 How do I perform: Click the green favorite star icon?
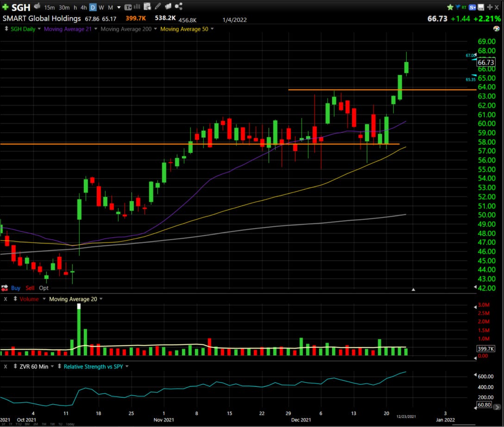point(450,7)
